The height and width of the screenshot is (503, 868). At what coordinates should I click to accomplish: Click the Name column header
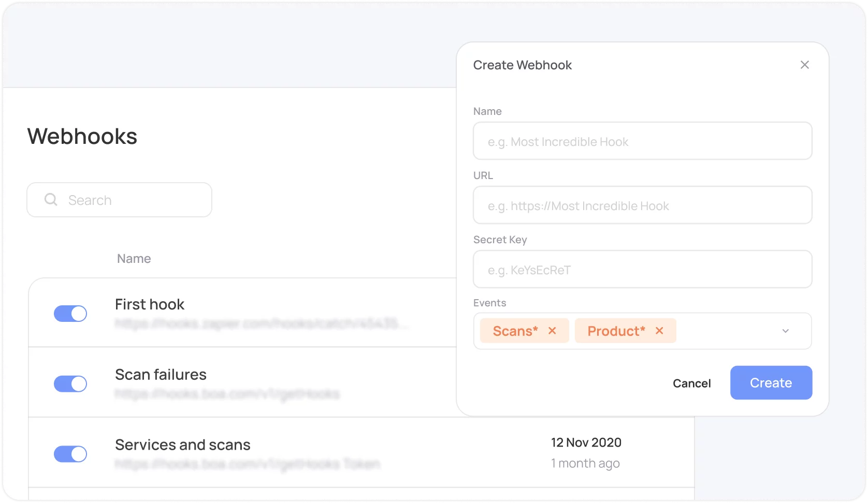coord(134,258)
